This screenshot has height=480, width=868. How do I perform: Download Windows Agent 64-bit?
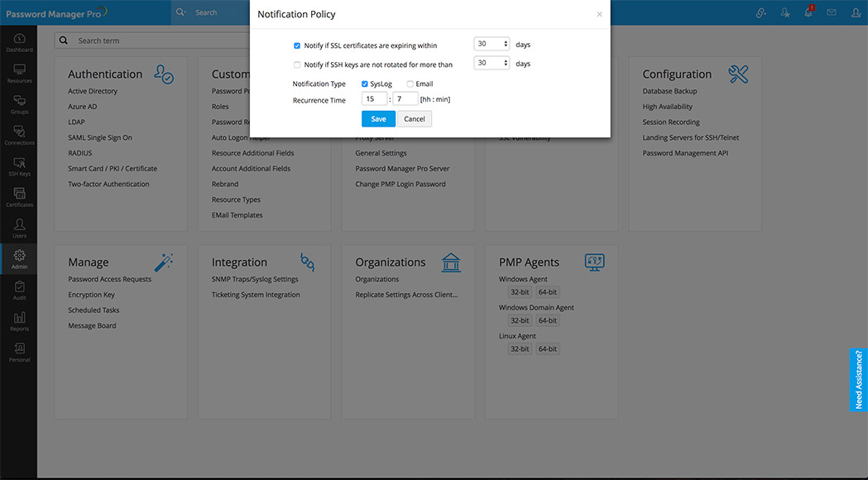tap(548, 292)
